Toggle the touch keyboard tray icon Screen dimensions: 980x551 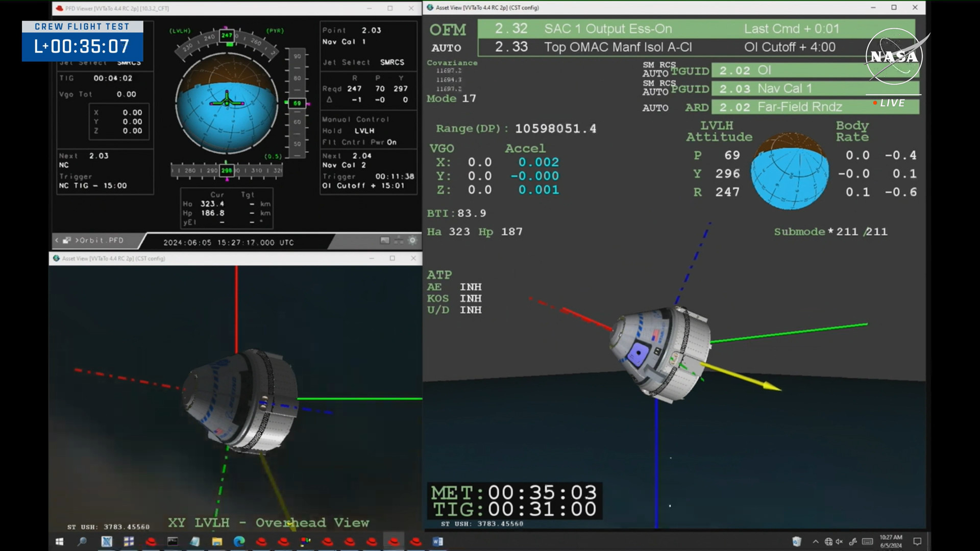[867, 541]
